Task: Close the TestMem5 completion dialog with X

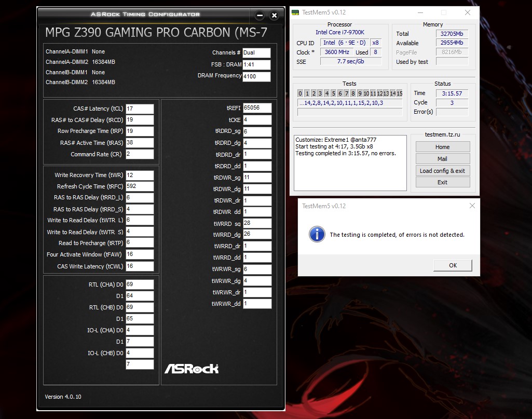Action: (x=472, y=206)
